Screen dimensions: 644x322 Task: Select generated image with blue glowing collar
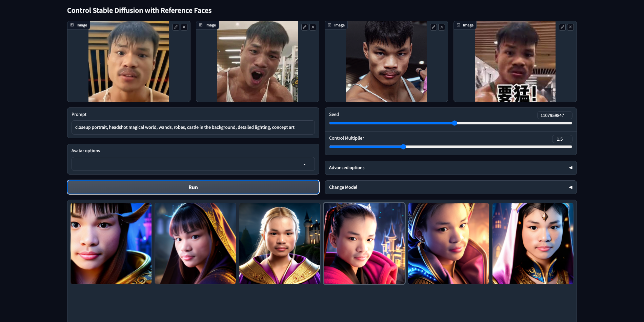coord(449,244)
